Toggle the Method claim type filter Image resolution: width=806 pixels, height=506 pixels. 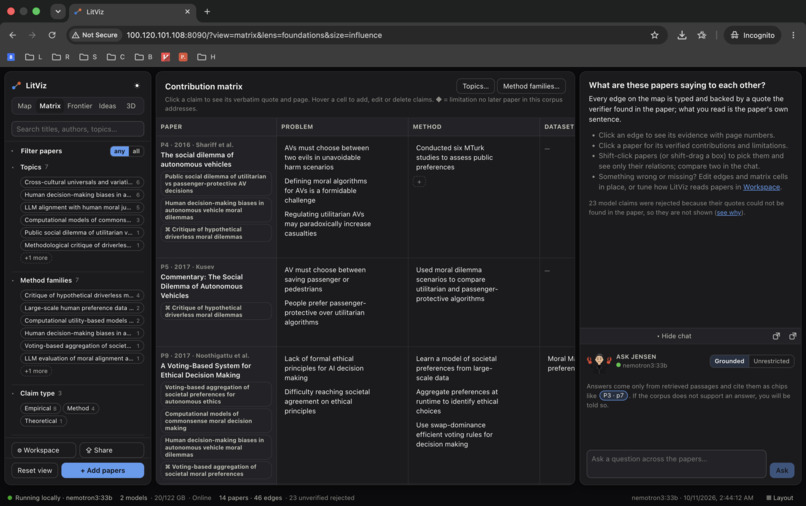81,408
